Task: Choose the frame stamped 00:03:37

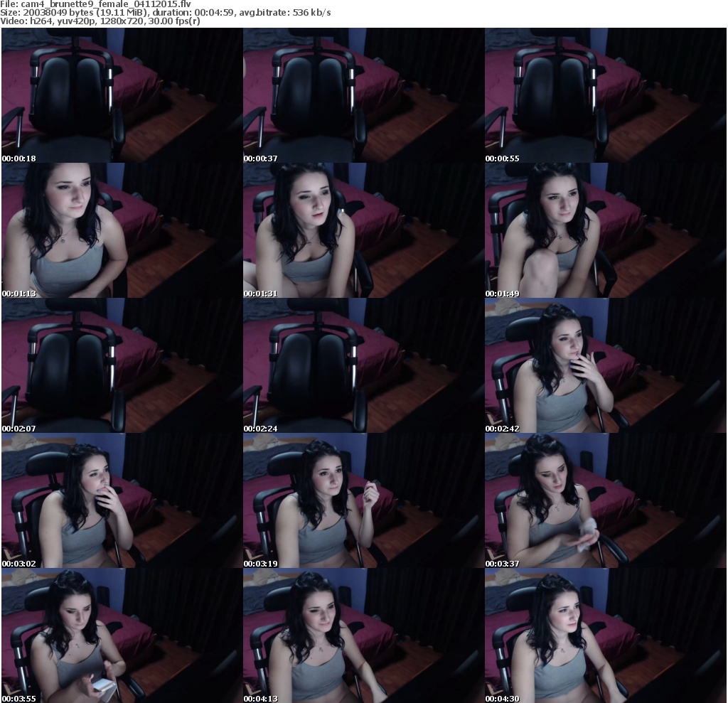Action: pyautogui.click(x=606, y=500)
